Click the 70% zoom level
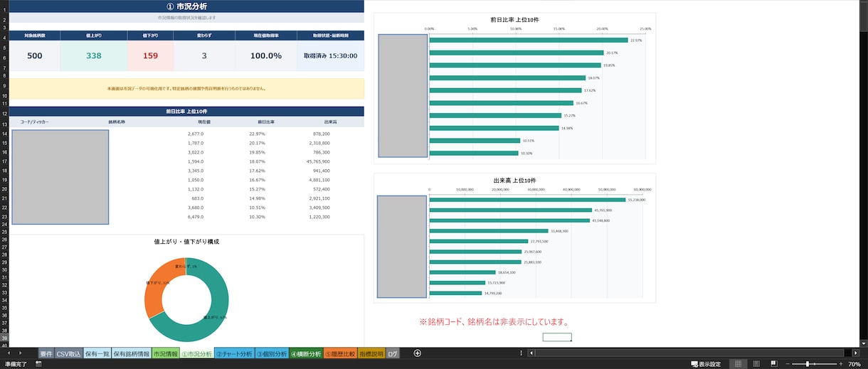Viewport: 868px width, 369px height. 854,364
